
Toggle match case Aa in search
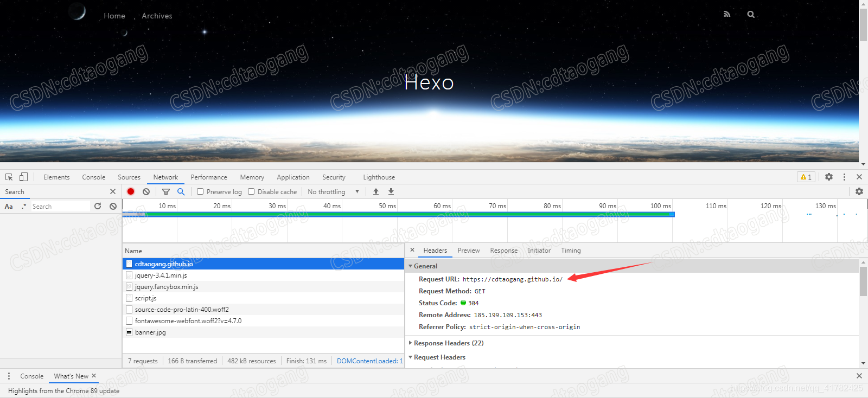(9, 206)
